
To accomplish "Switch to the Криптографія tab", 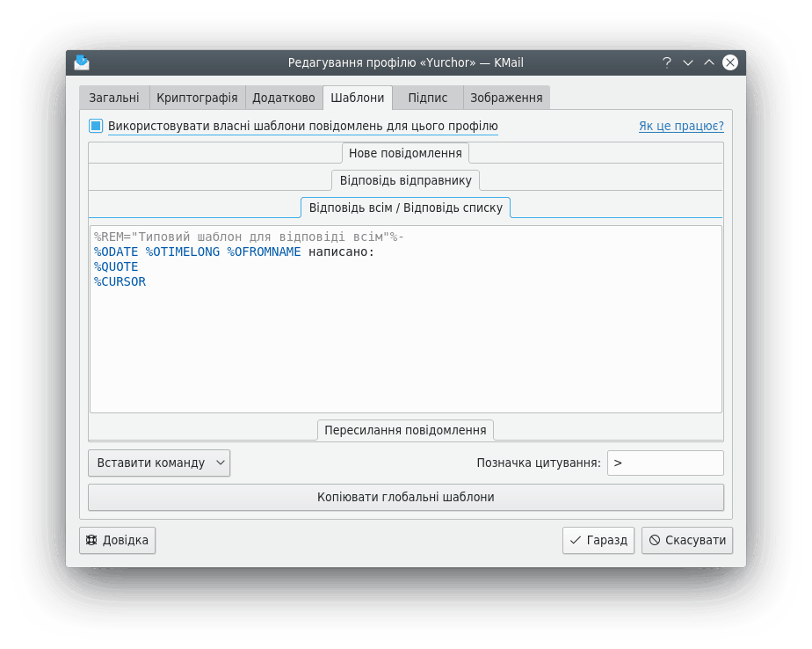I will (197, 97).
